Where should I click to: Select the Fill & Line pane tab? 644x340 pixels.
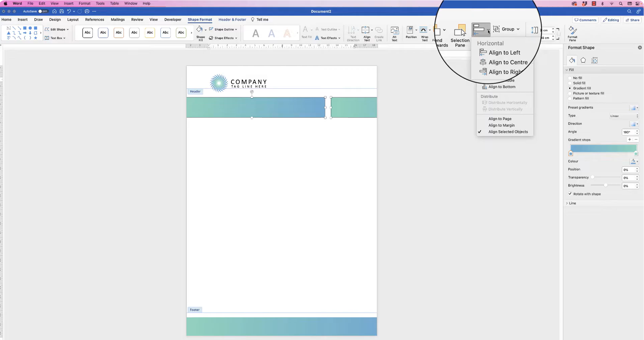coord(572,60)
